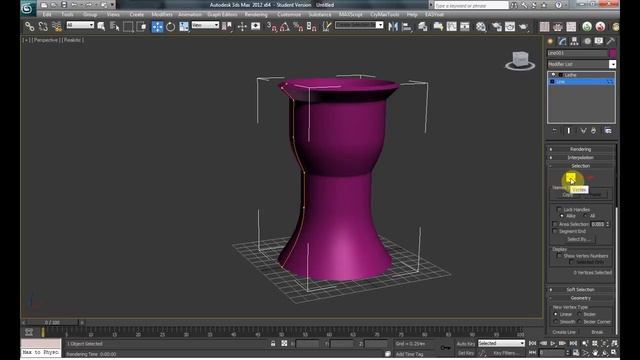
Task: Activate the Select and Rotate tool
Action: point(170,27)
